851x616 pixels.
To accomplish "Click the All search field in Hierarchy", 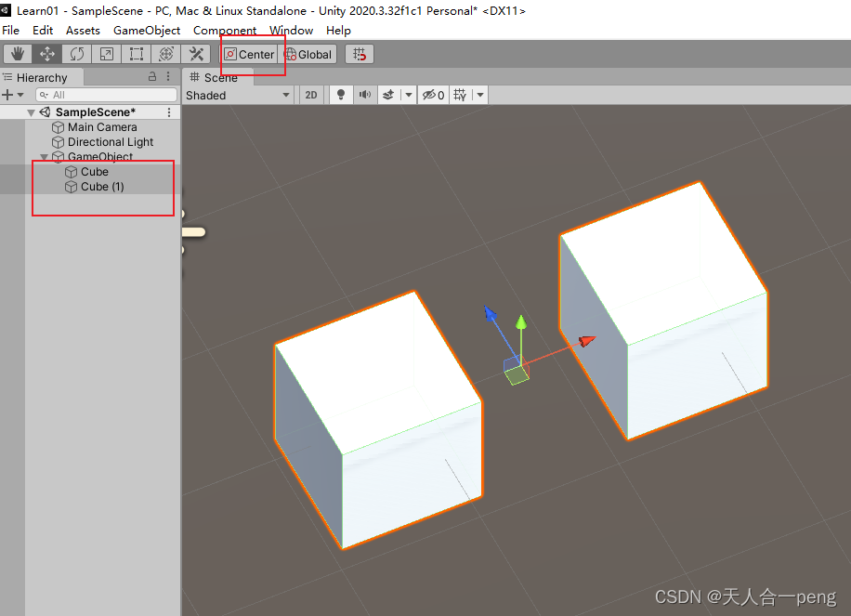I will pos(106,94).
